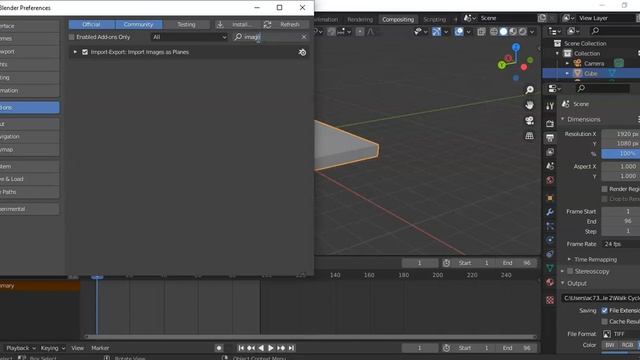The width and height of the screenshot is (640, 360).
Task: Open the Output properties tab icon
Action: 550,138
